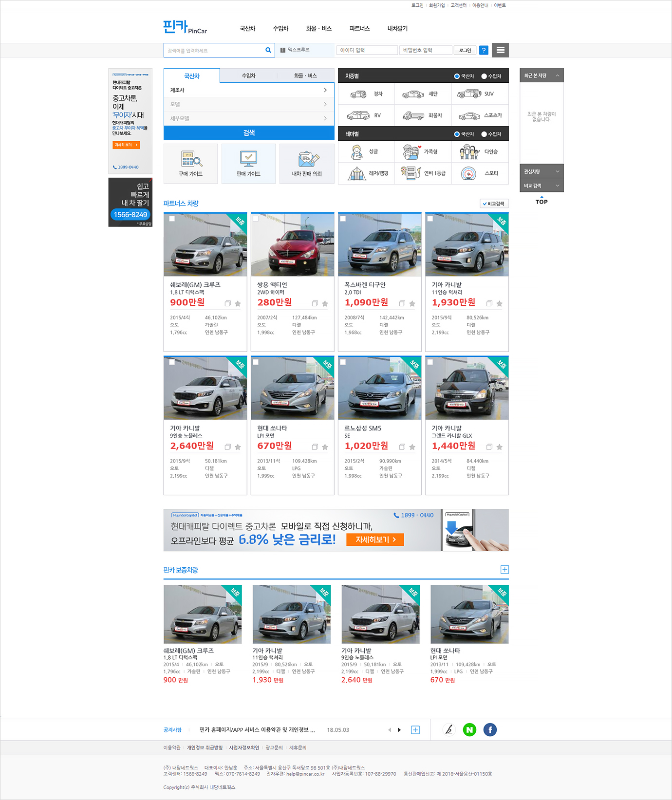Image resolution: width=672 pixels, height=800 pixels.
Task: Select 수입차 radio in 차종별 header
Action: [x=484, y=76]
